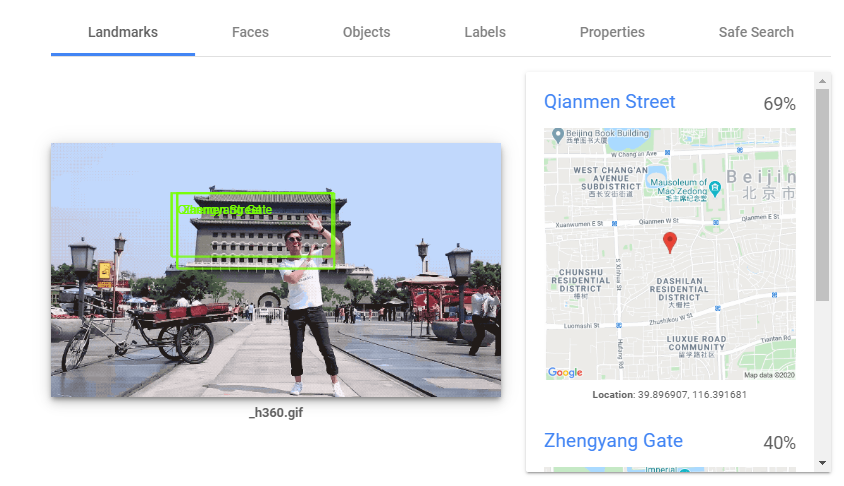Click the _h360.gif file name caption
The image size is (844, 486).
(x=276, y=413)
